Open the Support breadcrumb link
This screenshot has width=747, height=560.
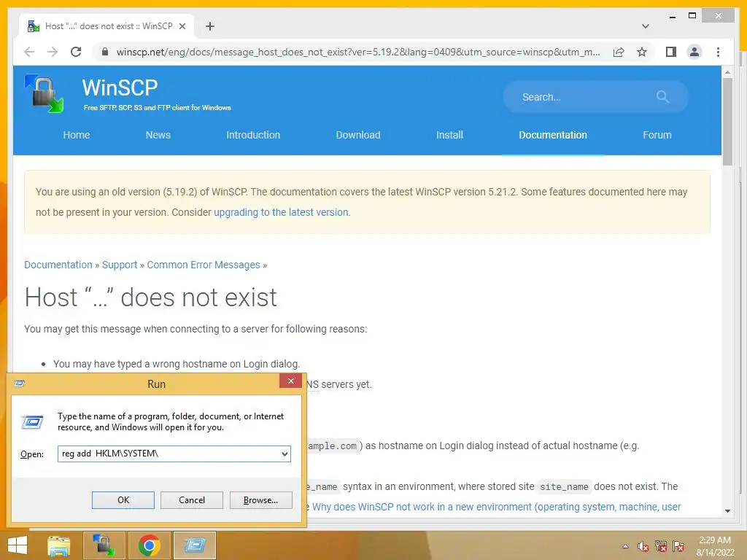click(x=120, y=265)
